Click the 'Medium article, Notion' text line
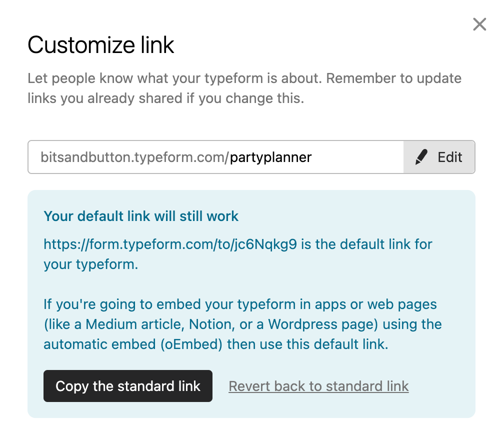This screenshot has width=504, height=442. click(242, 324)
